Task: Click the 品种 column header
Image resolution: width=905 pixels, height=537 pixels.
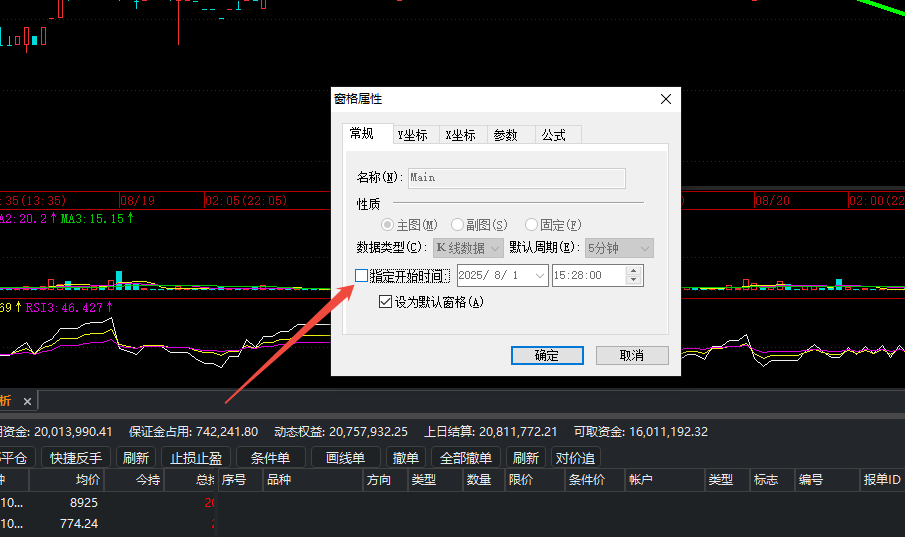Action: tap(278, 480)
